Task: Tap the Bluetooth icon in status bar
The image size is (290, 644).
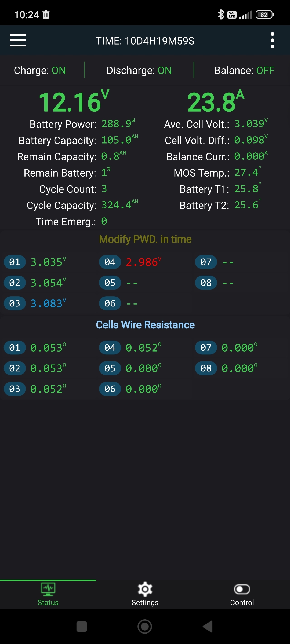Action: click(x=221, y=14)
